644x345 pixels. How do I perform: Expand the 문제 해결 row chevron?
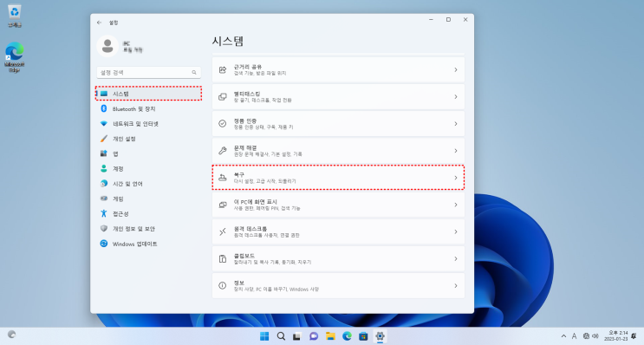(x=456, y=151)
